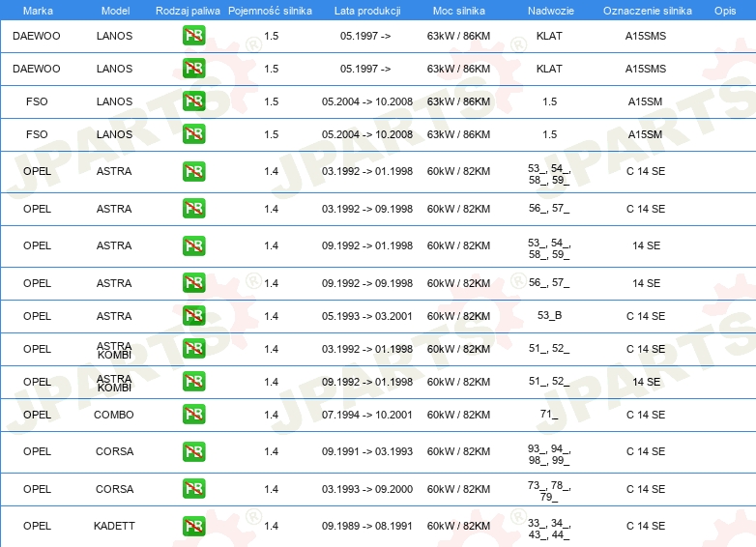Viewport: 756px width, 547px height.
Task: Click petrol icon for CORSA 09.1991 -> 03.1993
Action: [x=193, y=451]
